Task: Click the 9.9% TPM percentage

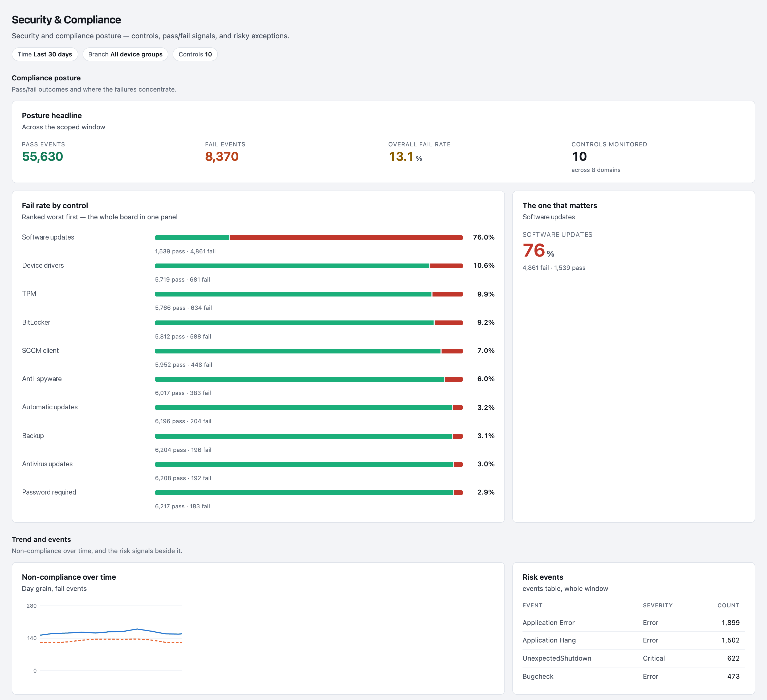Action: pos(486,294)
